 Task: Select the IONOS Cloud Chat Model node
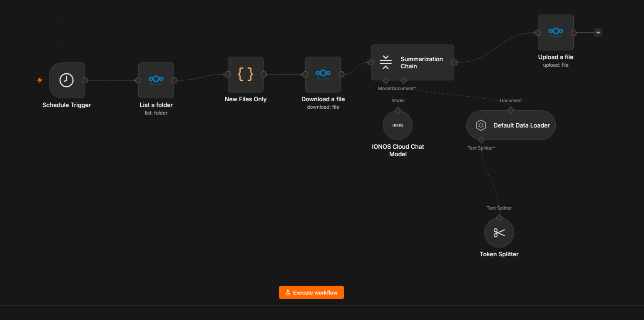(x=398, y=125)
